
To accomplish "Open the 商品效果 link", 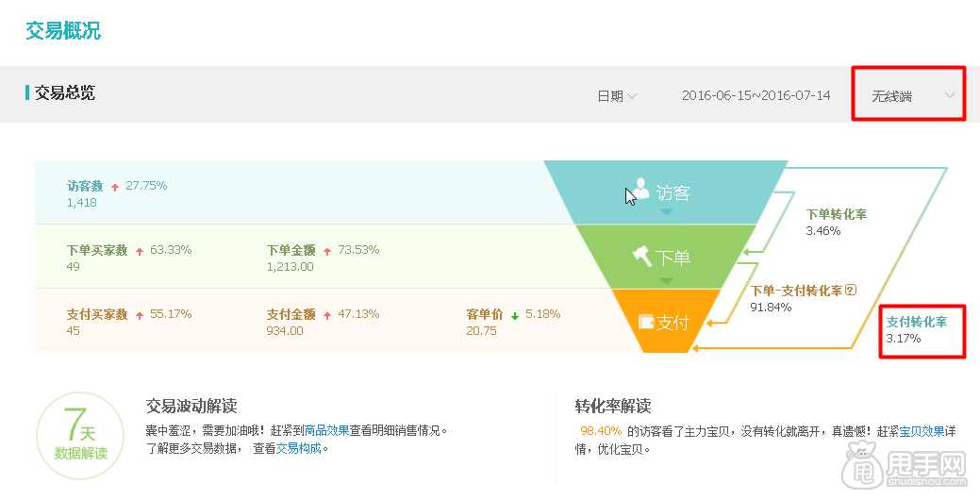I will pos(326,430).
